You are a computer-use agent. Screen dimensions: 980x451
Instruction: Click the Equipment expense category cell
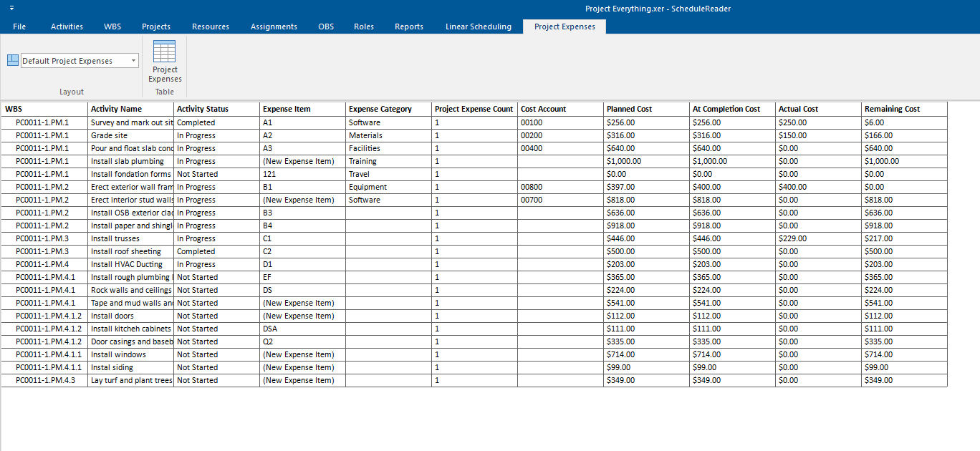[389, 187]
